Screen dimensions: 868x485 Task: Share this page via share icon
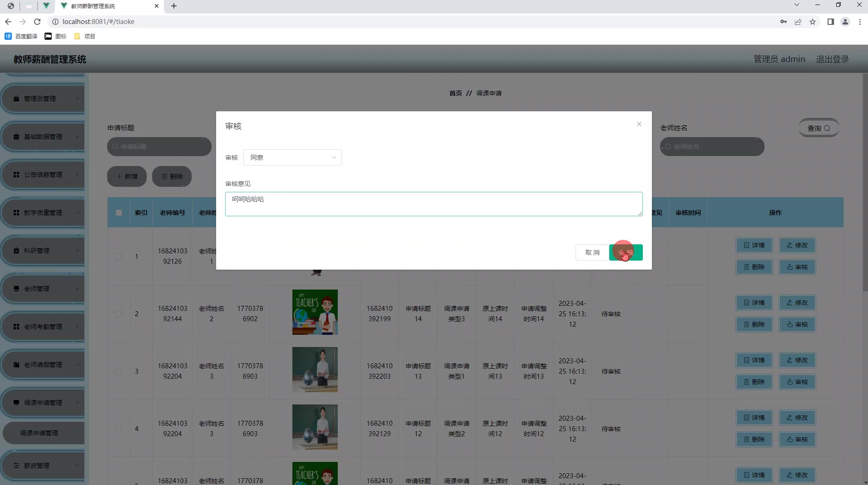click(x=798, y=22)
